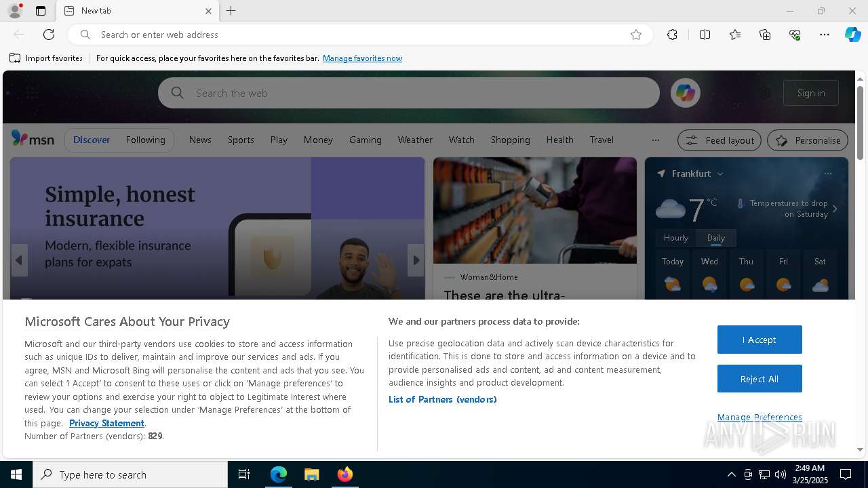Open the Weather category
This screenshot has height=488, width=868.
(415, 140)
